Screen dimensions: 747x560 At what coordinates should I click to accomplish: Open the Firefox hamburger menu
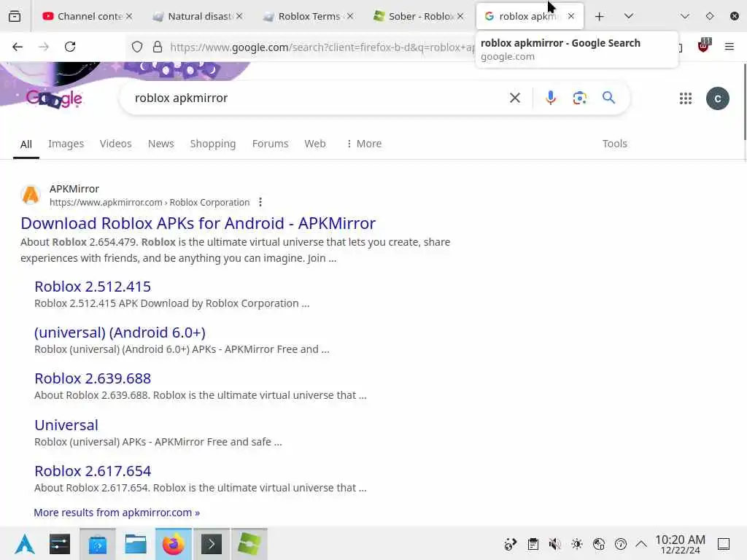tap(729, 47)
